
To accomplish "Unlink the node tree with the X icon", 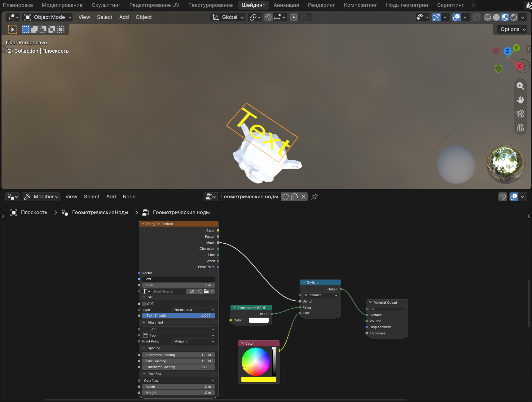I will click(304, 197).
